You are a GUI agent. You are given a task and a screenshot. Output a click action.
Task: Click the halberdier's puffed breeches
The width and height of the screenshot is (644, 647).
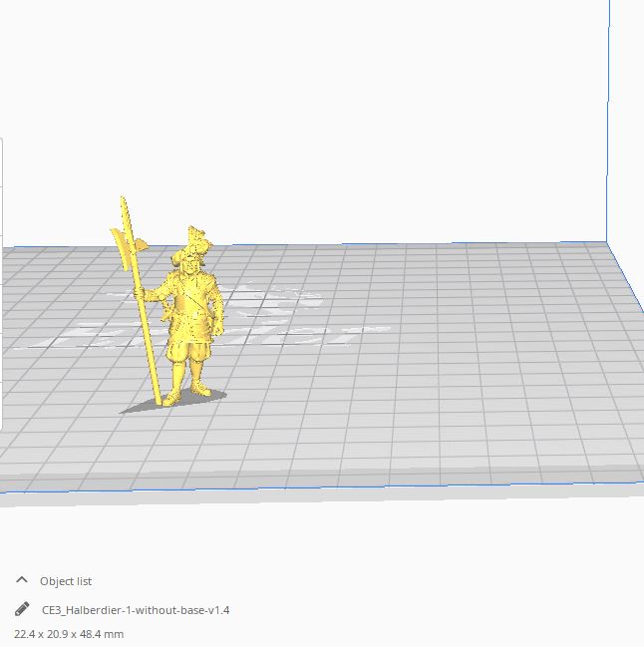[x=187, y=347]
